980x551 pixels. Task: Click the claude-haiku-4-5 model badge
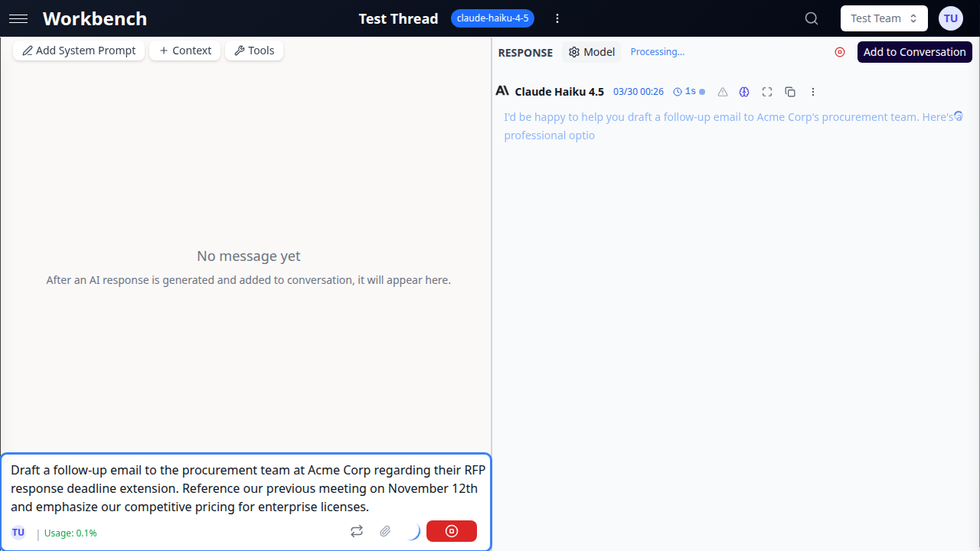492,18
